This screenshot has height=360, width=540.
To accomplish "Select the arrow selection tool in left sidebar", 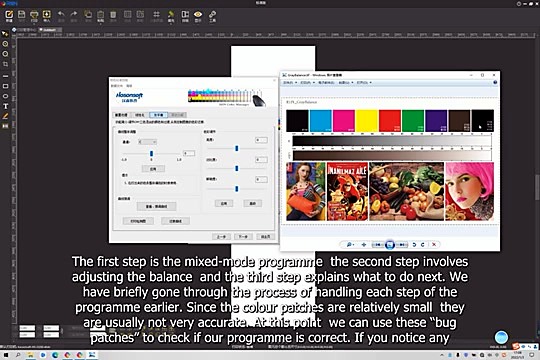I will [5, 34].
